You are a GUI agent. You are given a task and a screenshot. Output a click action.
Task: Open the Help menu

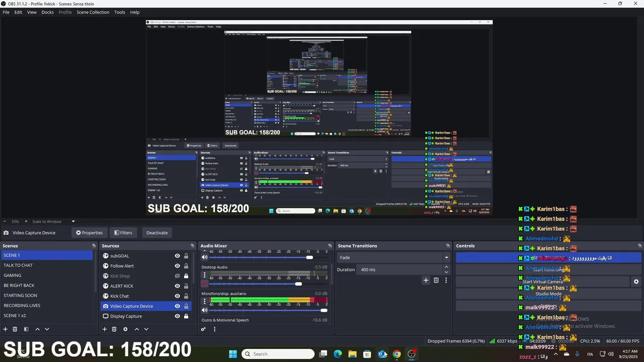(x=135, y=12)
